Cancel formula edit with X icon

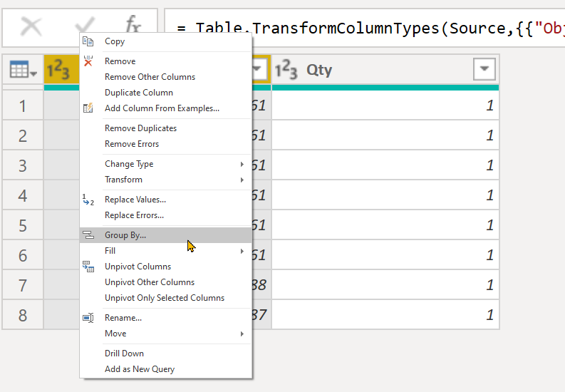click(x=31, y=27)
